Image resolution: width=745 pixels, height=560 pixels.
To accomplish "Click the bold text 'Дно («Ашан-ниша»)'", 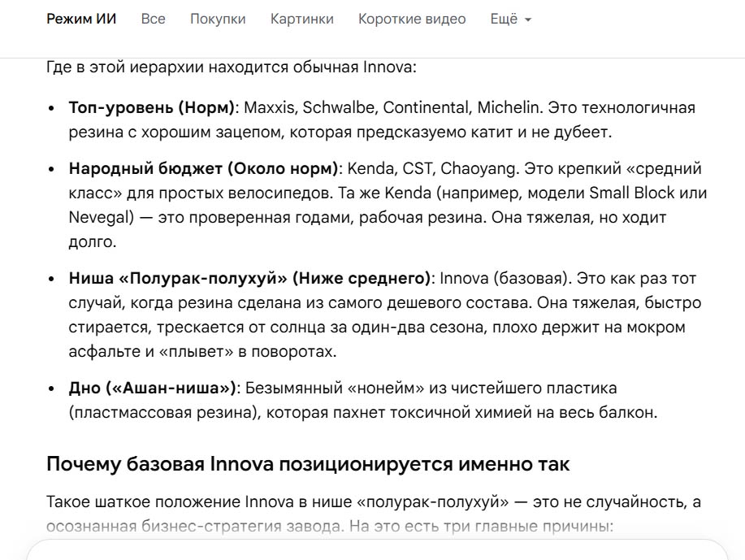I will click(x=153, y=388).
